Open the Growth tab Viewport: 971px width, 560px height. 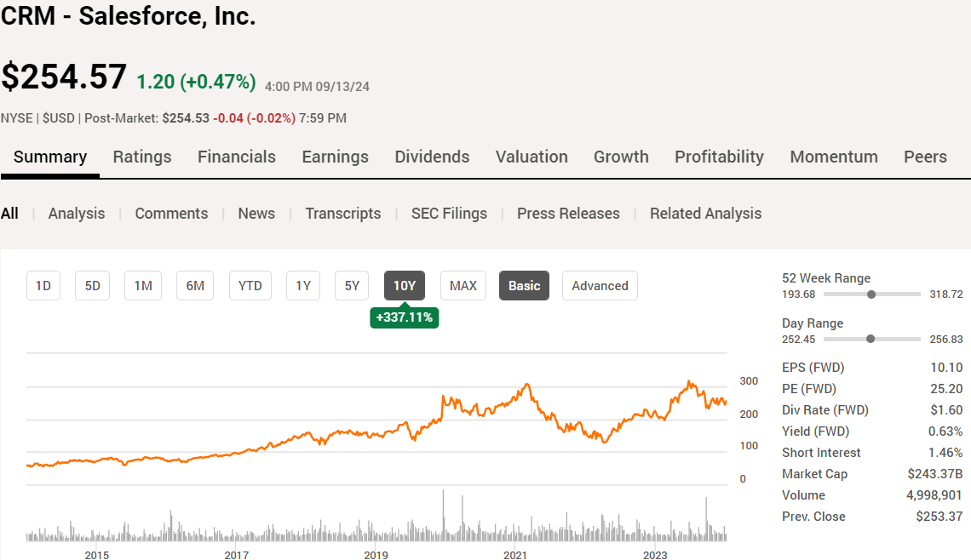click(x=621, y=157)
